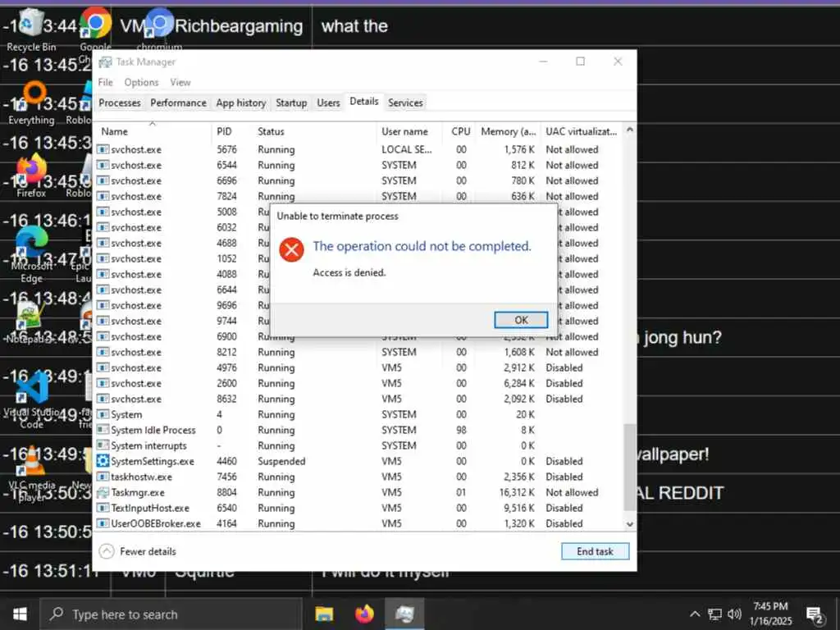
Task: Sort by the Name column header
Action: coord(153,131)
